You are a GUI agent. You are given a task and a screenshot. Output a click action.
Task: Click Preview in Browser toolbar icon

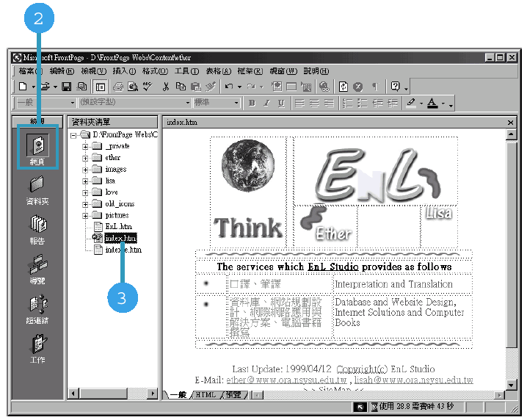coord(133,87)
